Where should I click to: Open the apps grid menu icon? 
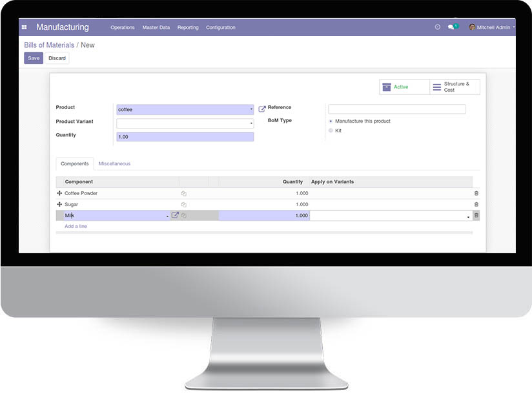click(x=24, y=27)
